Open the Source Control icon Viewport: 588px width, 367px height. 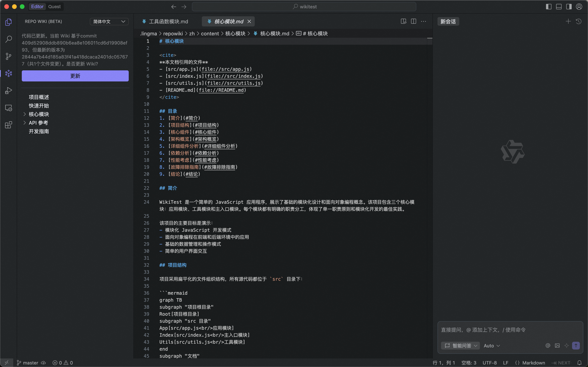click(x=9, y=56)
